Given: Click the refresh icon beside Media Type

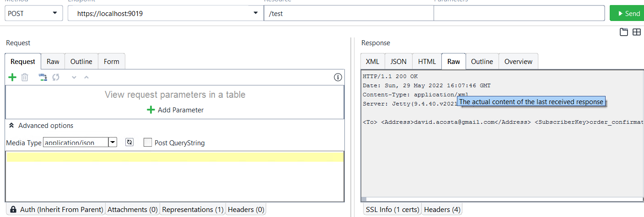Looking at the screenshot, I should pos(129,143).
